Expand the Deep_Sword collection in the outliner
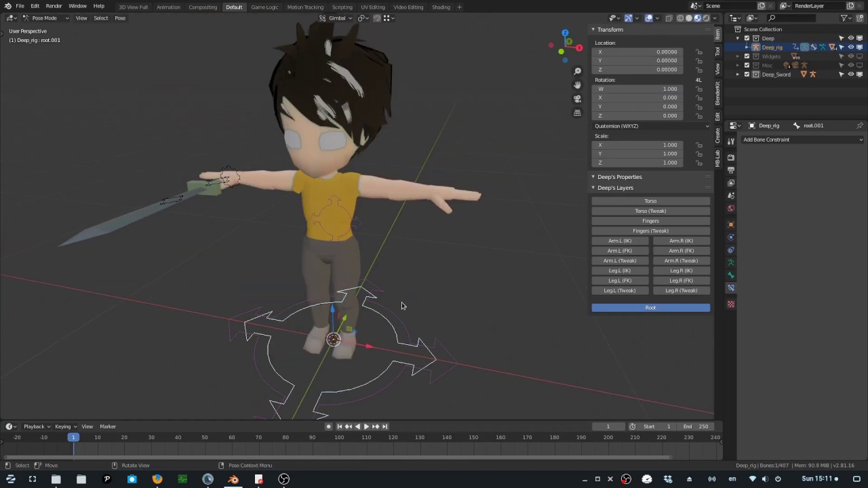Image resolution: width=868 pixels, height=488 pixels. (x=738, y=75)
